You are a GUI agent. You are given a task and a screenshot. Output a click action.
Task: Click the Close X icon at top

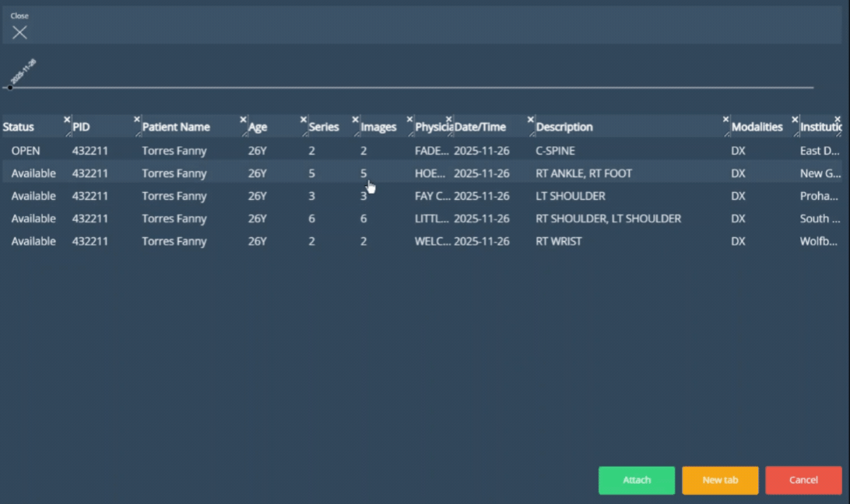point(19,32)
